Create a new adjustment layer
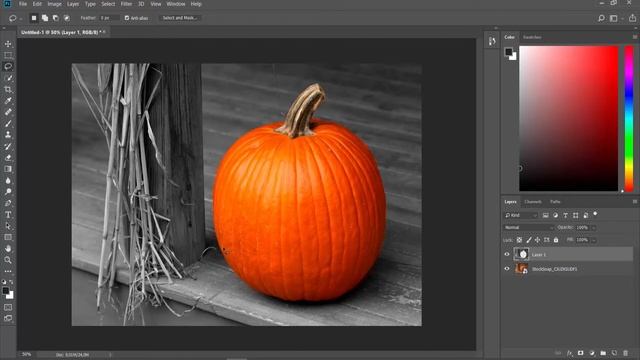 coord(592,353)
